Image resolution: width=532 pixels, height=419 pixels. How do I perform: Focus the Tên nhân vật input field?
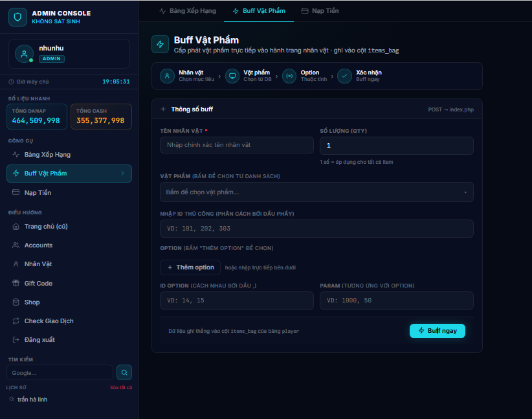coord(237,145)
